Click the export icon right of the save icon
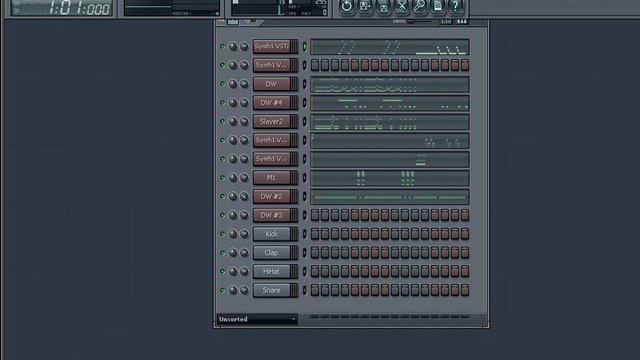The width and height of the screenshot is (640, 360). coord(383,6)
